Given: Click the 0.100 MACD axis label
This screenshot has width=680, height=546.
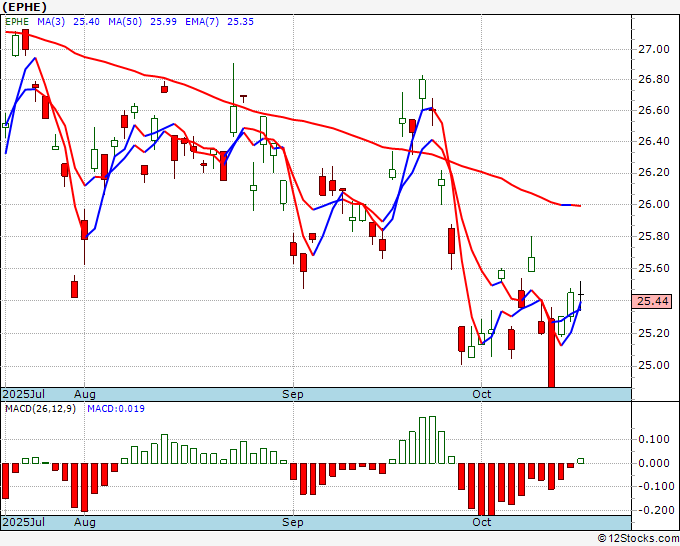Looking at the screenshot, I should point(654,439).
